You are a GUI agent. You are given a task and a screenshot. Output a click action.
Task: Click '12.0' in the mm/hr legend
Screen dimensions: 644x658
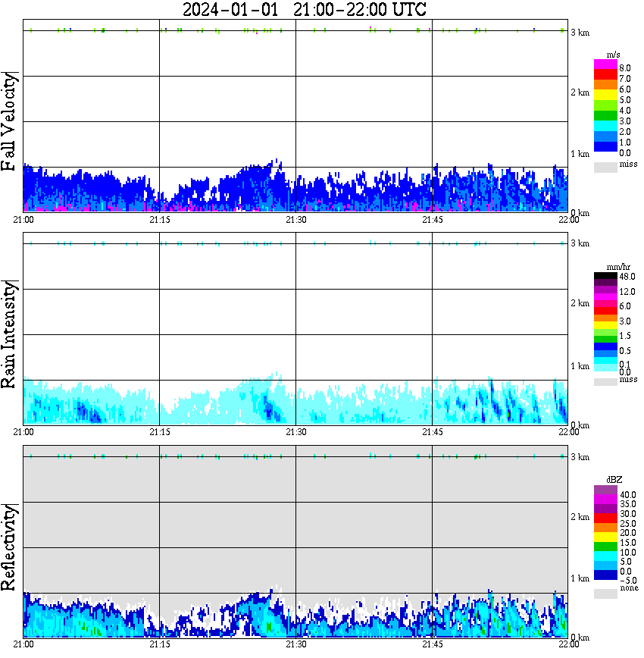point(627,292)
